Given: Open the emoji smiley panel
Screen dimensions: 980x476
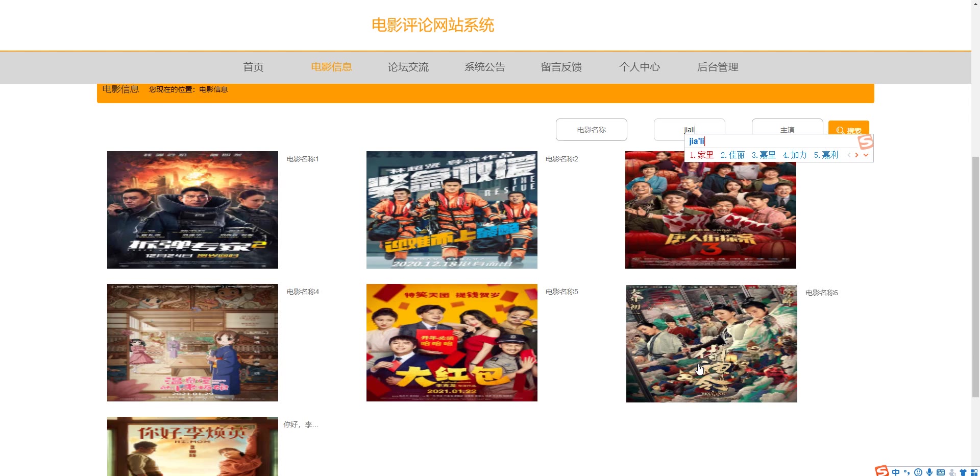Looking at the screenshot, I should (x=918, y=472).
